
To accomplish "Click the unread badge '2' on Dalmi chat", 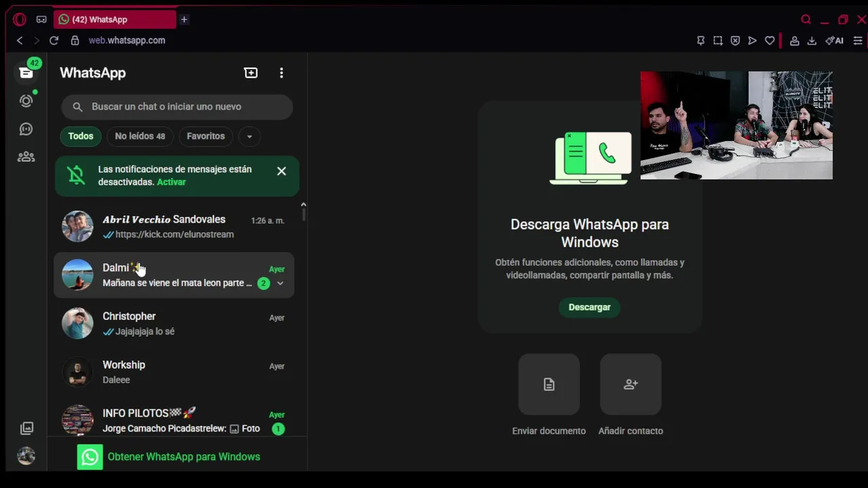I will 264,283.
